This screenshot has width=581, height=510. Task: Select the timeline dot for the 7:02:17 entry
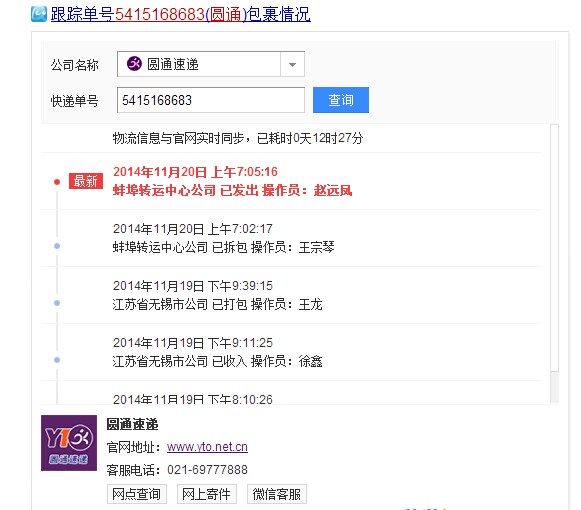coord(57,246)
